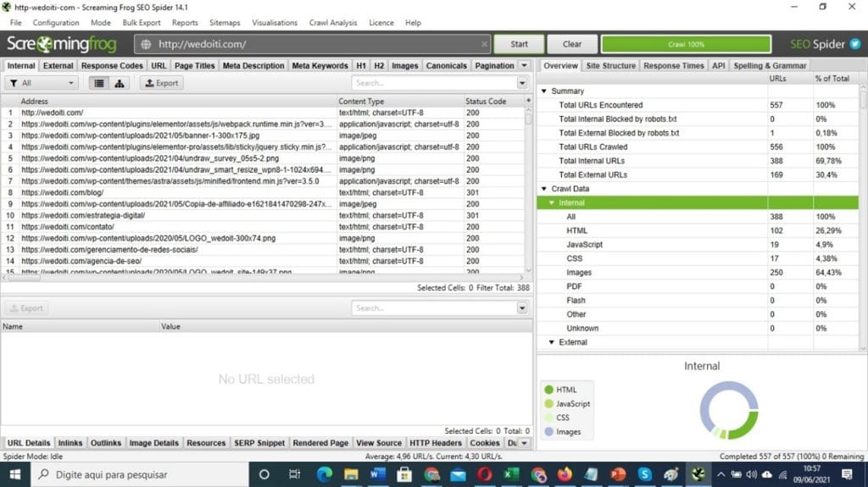Image resolution: width=868 pixels, height=487 pixels.
Task: Open the volume speaker icon
Action: click(x=751, y=474)
